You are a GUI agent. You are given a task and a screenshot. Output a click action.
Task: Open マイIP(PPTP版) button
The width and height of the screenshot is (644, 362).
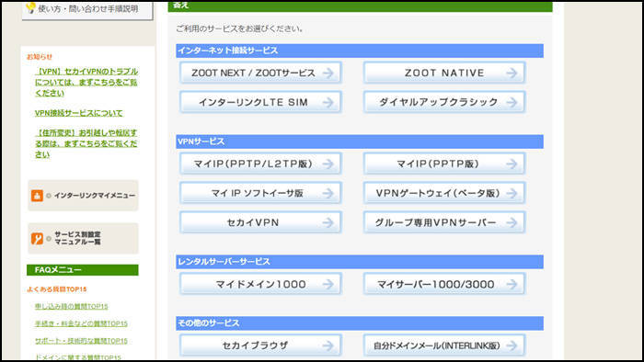(x=444, y=164)
